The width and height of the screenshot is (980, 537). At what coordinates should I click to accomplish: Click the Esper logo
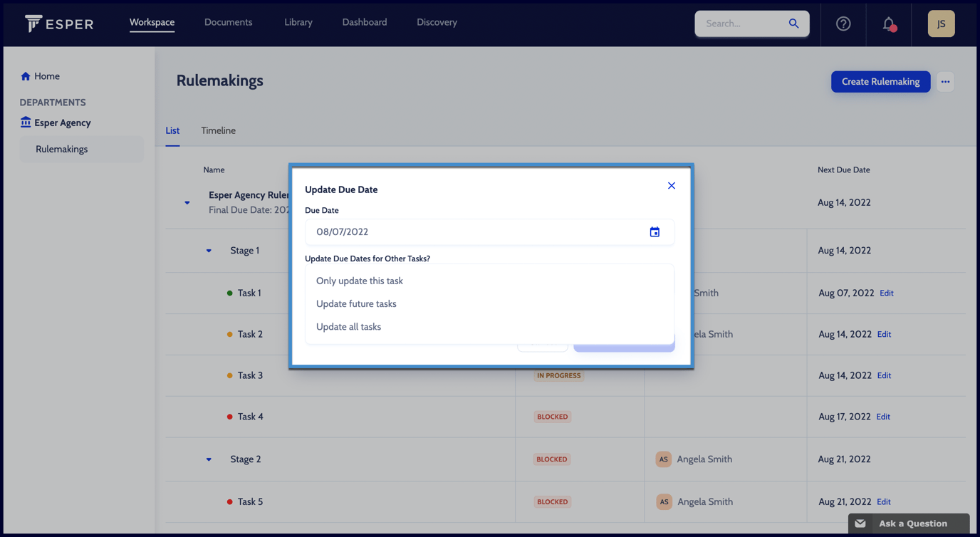[x=59, y=24]
